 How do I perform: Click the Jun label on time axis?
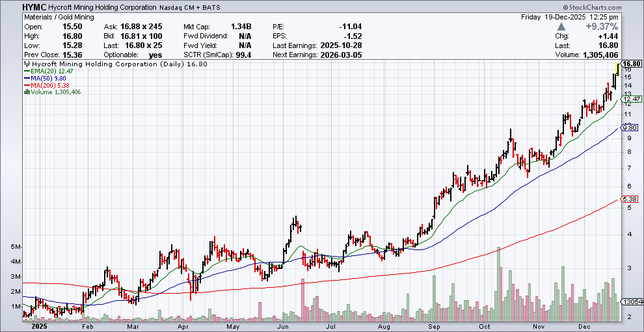pos(284,327)
